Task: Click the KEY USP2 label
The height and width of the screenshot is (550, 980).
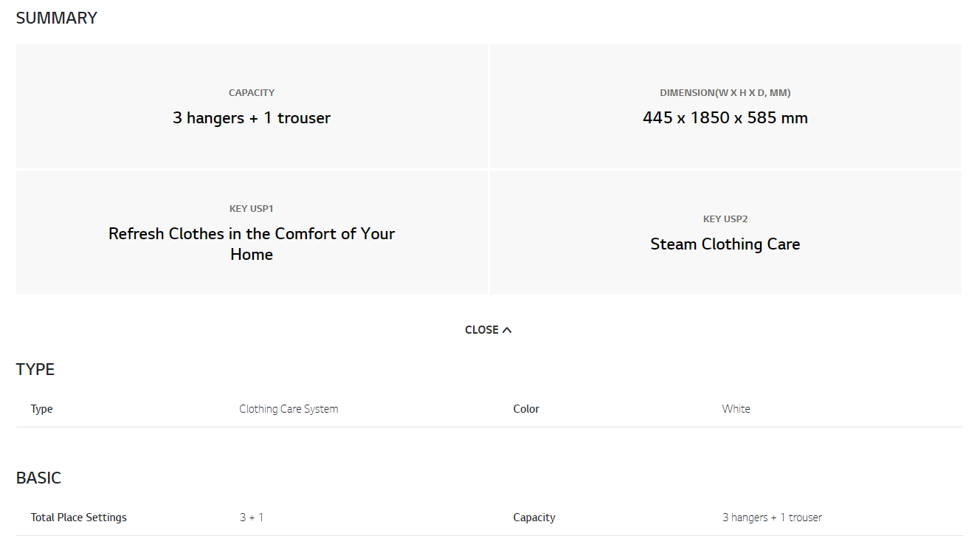Action: click(725, 219)
